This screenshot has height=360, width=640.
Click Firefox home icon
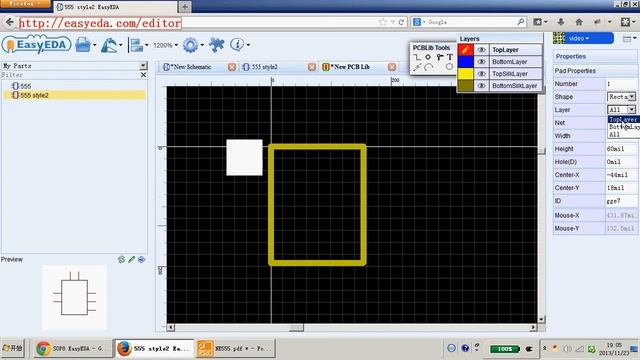[579, 22]
